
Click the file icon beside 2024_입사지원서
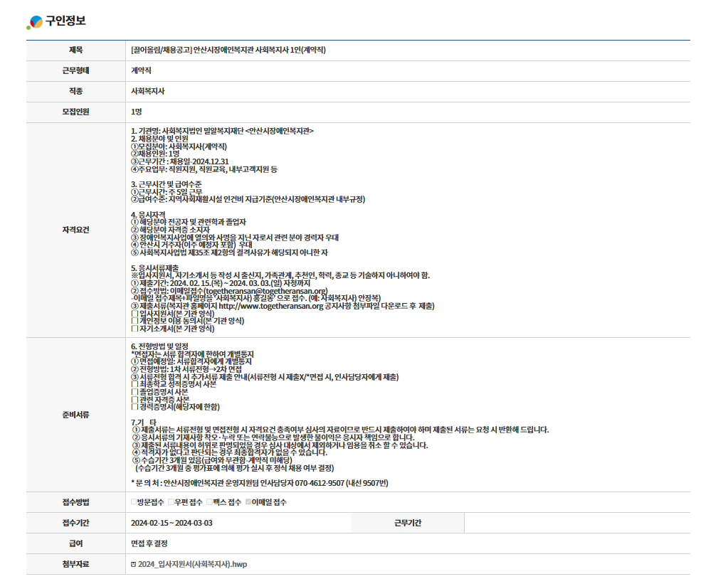click(134, 564)
